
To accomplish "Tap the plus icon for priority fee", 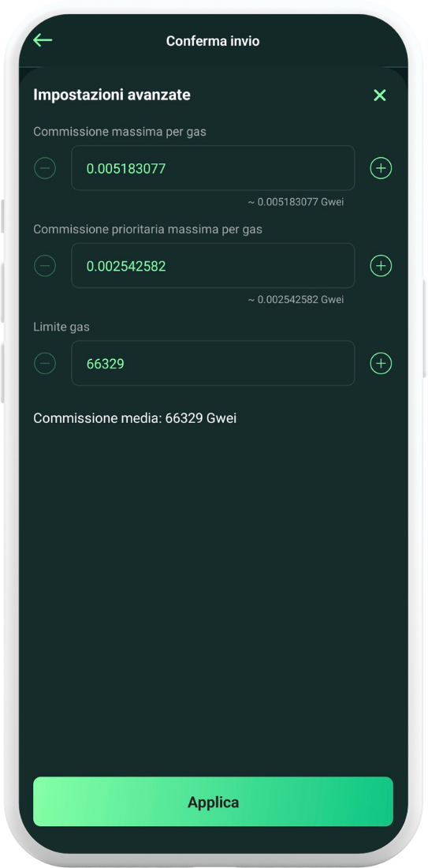I will pyautogui.click(x=381, y=266).
